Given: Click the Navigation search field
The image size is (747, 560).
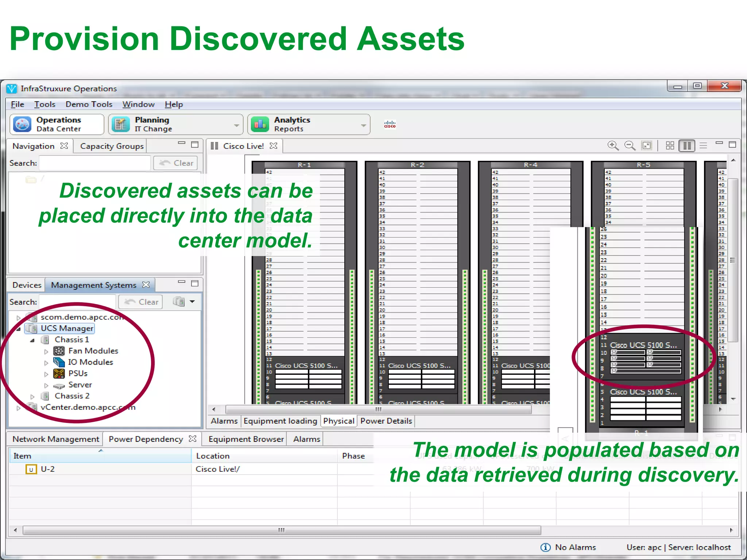Looking at the screenshot, I should pyautogui.click(x=95, y=163).
